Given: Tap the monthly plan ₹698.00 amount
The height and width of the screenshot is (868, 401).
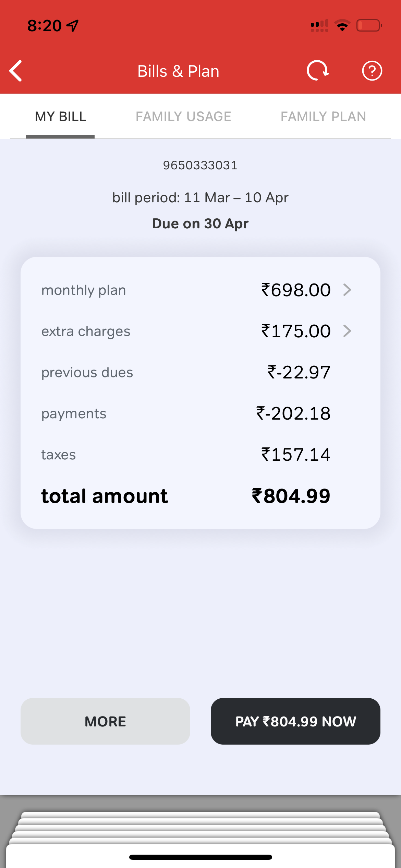Looking at the screenshot, I should coord(296,290).
